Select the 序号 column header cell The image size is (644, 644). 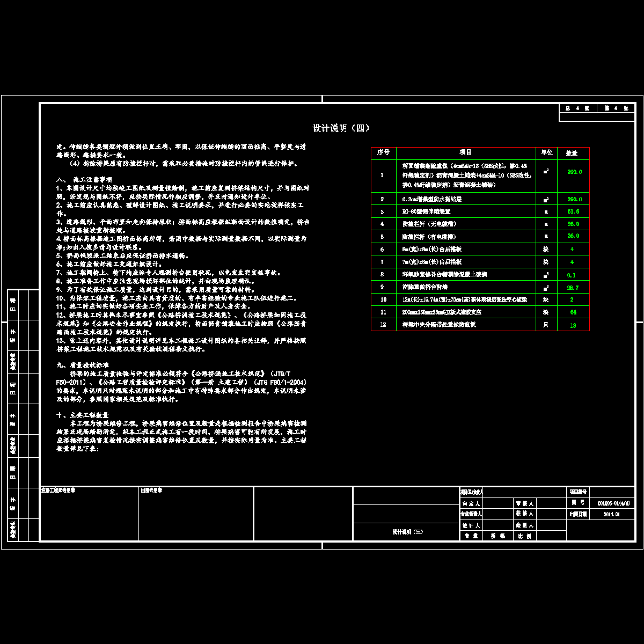[383, 153]
